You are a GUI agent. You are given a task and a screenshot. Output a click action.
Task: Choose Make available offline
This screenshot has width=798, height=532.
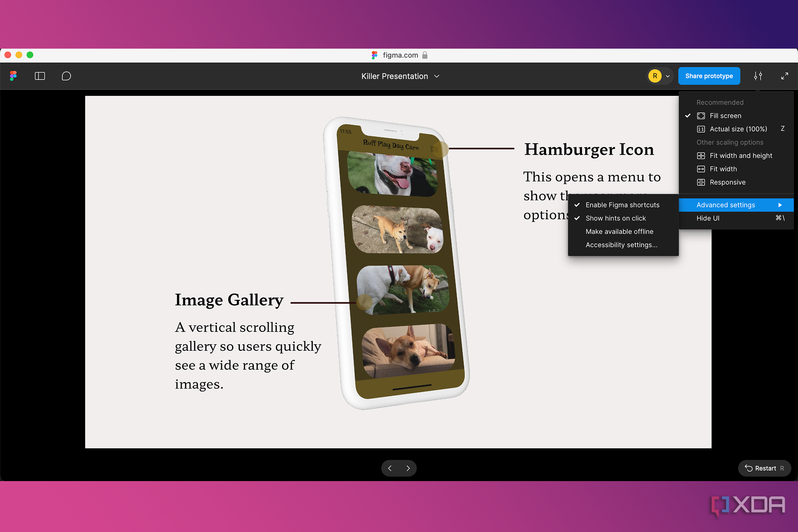pyautogui.click(x=619, y=231)
